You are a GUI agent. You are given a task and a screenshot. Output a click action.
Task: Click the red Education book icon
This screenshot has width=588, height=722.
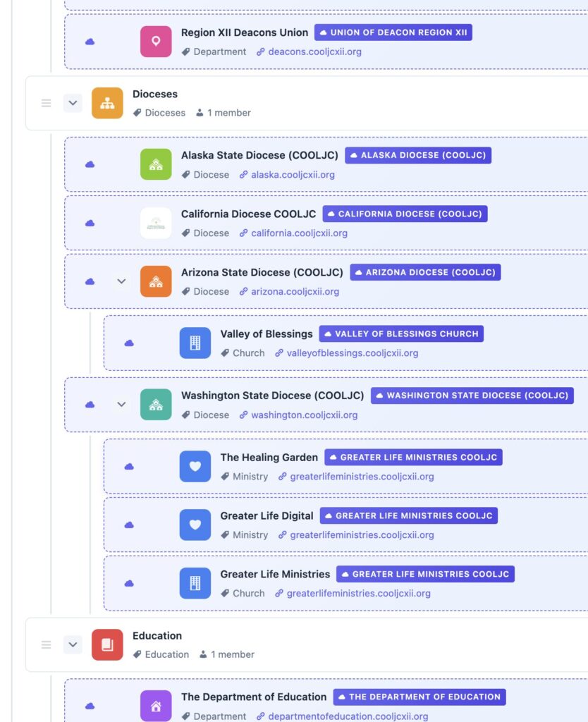pos(107,644)
